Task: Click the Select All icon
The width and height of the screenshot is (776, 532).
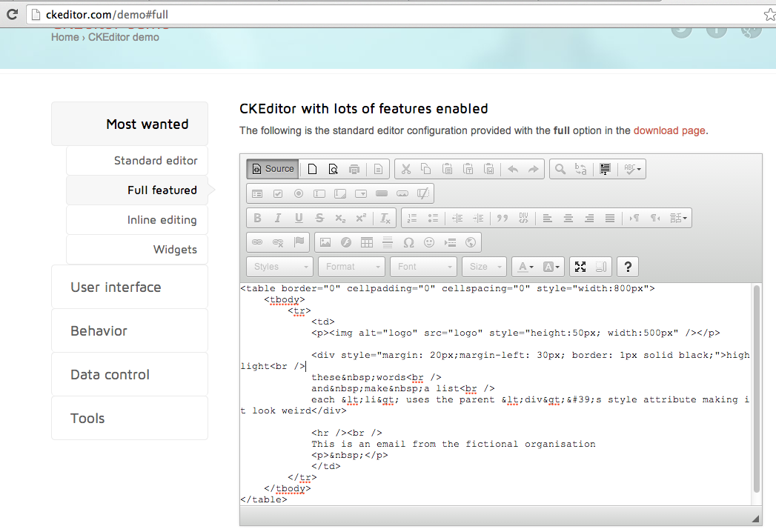Action: coord(605,169)
